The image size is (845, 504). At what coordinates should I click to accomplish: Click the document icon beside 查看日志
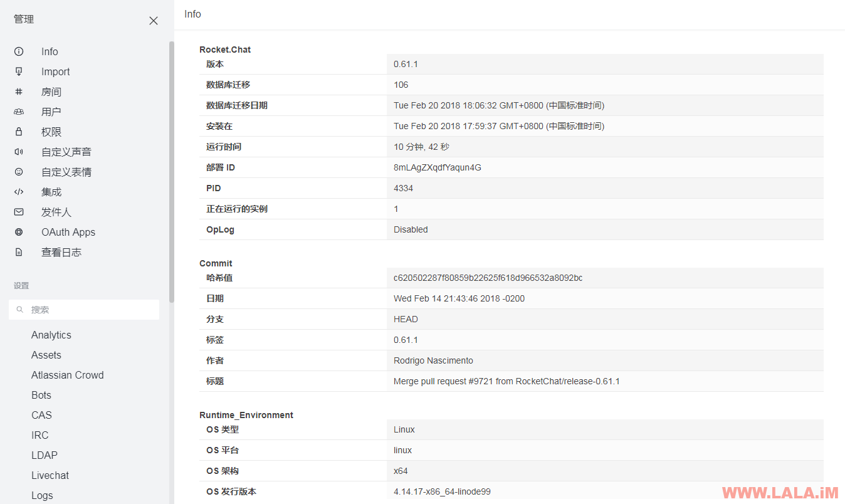pos(19,252)
